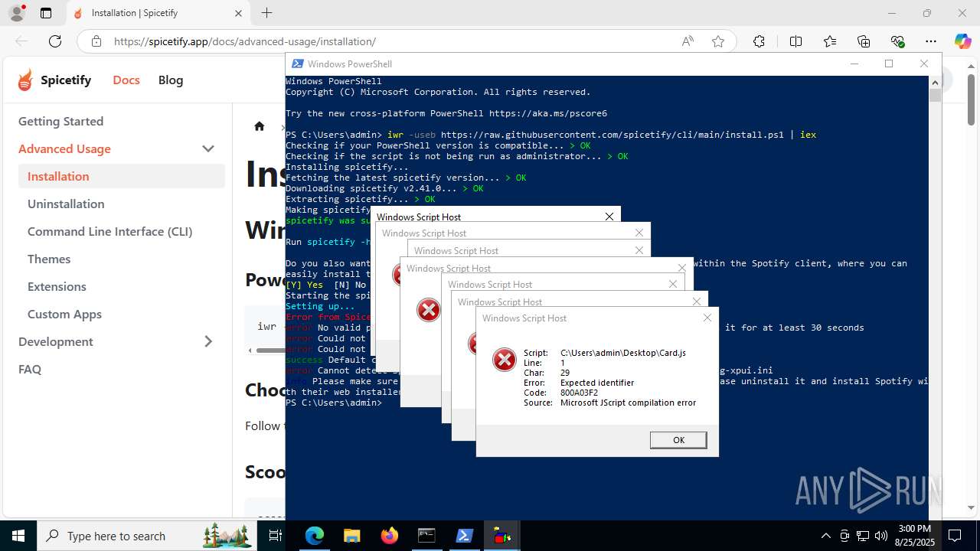The width and height of the screenshot is (980, 551).
Task: Open browser Extensions puzzle icon
Action: pyautogui.click(x=759, y=41)
